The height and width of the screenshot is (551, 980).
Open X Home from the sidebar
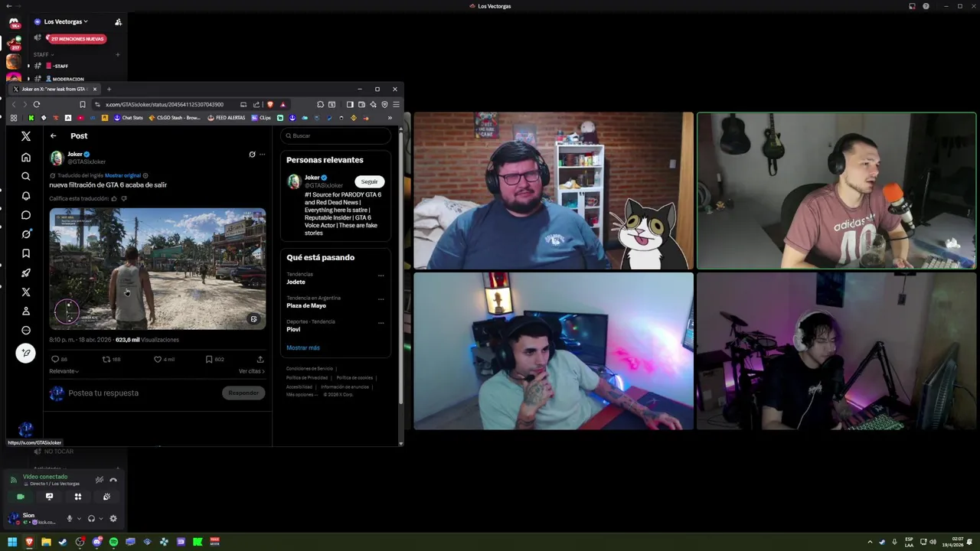tap(26, 157)
